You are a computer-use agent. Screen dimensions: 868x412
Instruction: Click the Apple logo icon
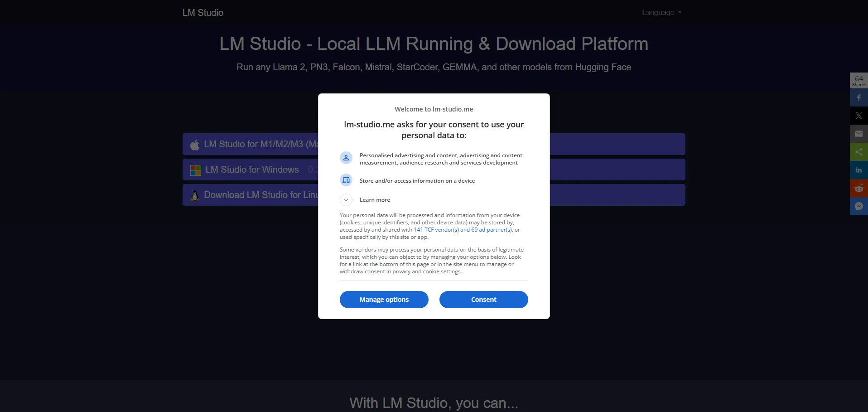coord(195,145)
